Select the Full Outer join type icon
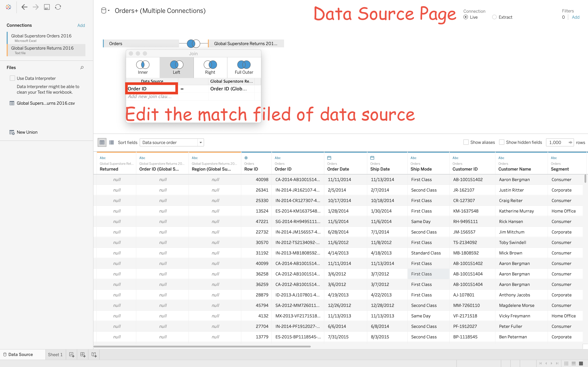588x367 pixels. (x=244, y=65)
